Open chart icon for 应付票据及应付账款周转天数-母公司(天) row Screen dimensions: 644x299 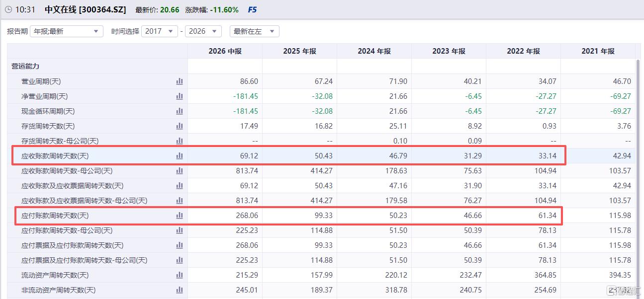click(180, 260)
